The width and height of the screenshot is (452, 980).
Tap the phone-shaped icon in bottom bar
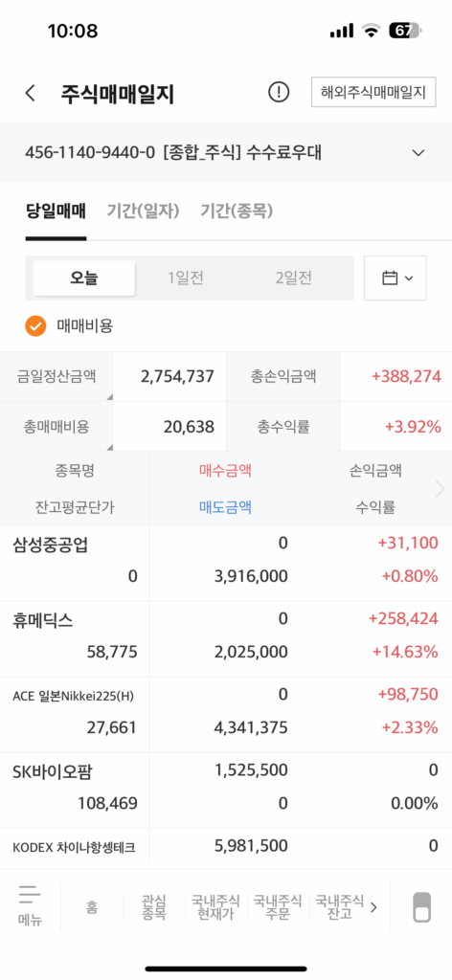tap(422, 907)
